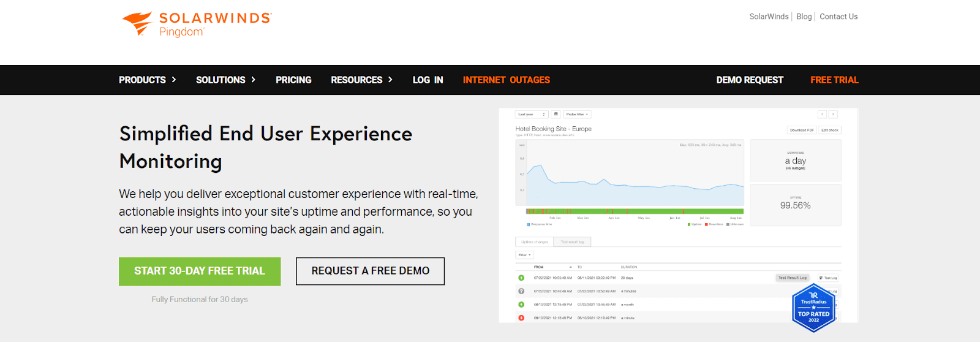Click the green up icon in a month row

(x=521, y=305)
